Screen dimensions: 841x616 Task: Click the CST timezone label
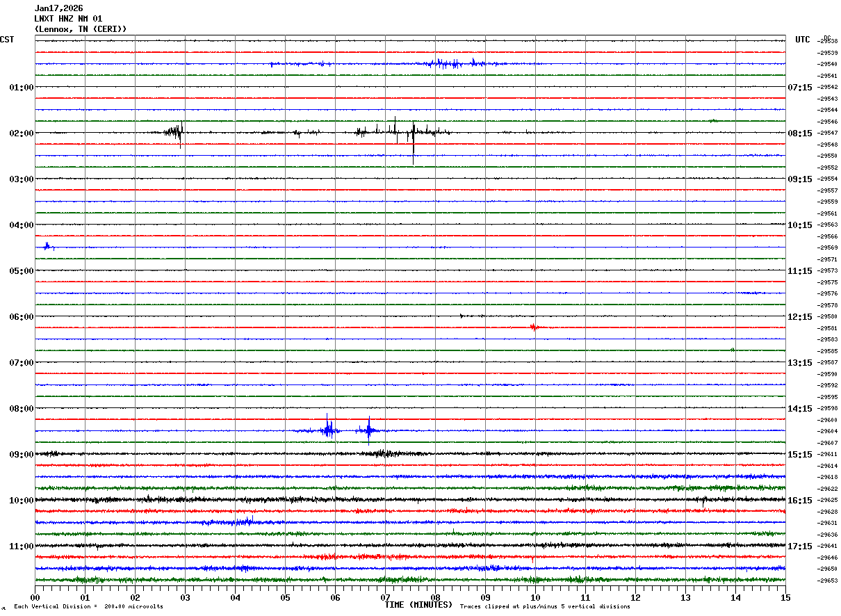(x=7, y=40)
